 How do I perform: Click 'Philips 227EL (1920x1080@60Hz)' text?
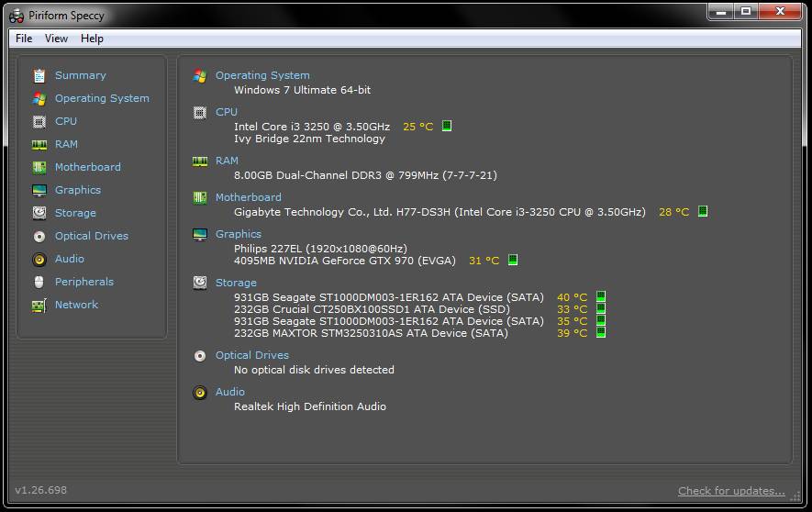(x=320, y=249)
